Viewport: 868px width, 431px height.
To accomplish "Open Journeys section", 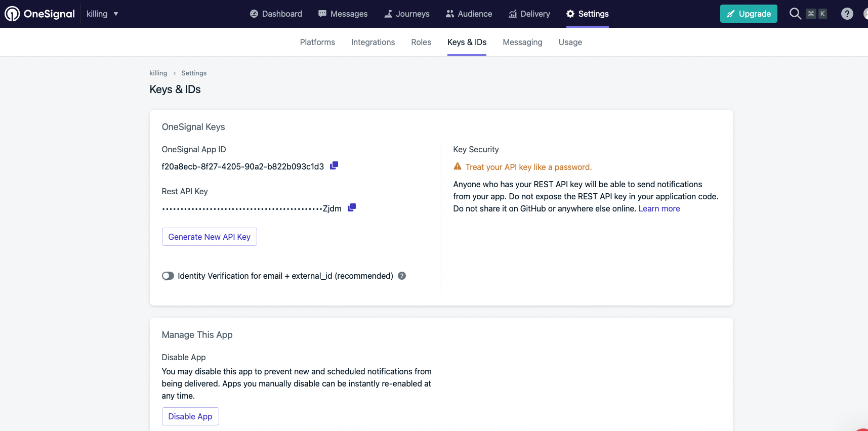I will pyautogui.click(x=406, y=14).
